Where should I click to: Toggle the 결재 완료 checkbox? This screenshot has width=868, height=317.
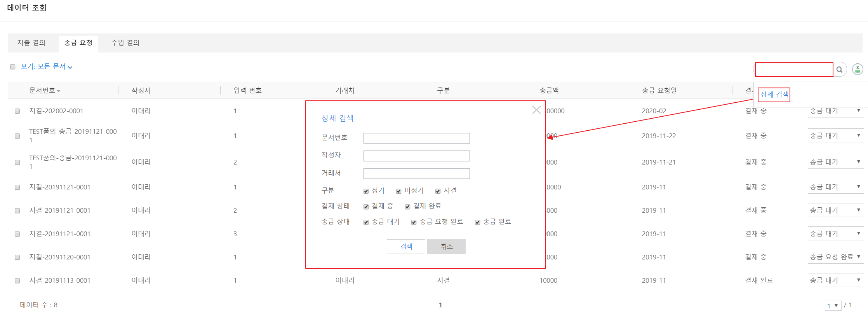point(407,207)
